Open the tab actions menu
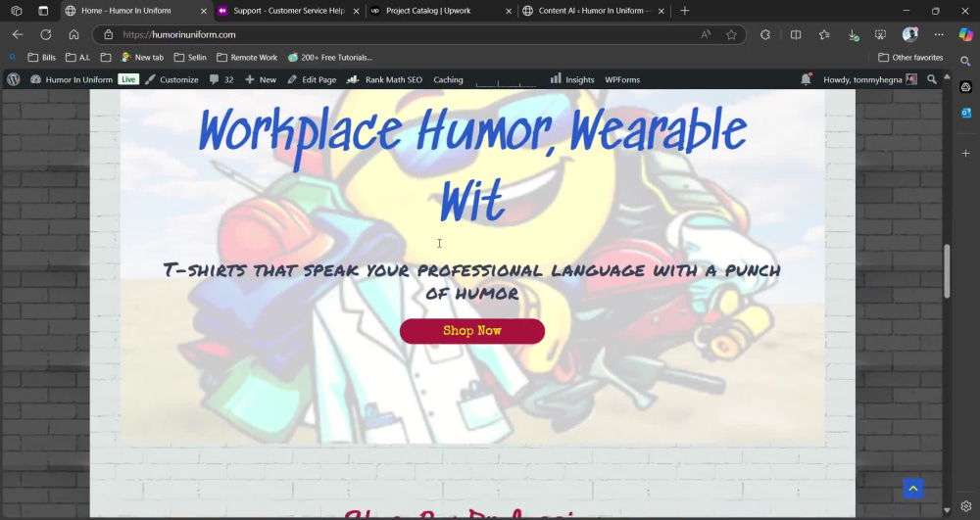The width and height of the screenshot is (980, 520). click(x=43, y=11)
